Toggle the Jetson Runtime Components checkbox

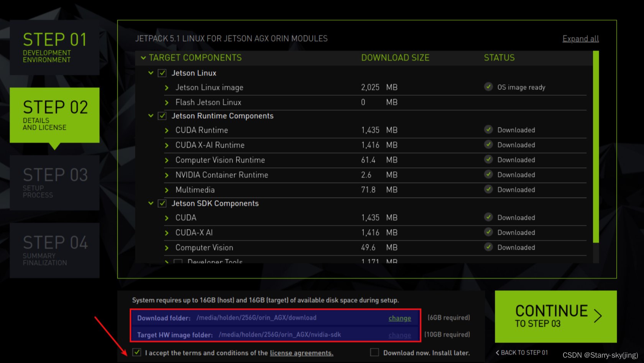pos(162,116)
